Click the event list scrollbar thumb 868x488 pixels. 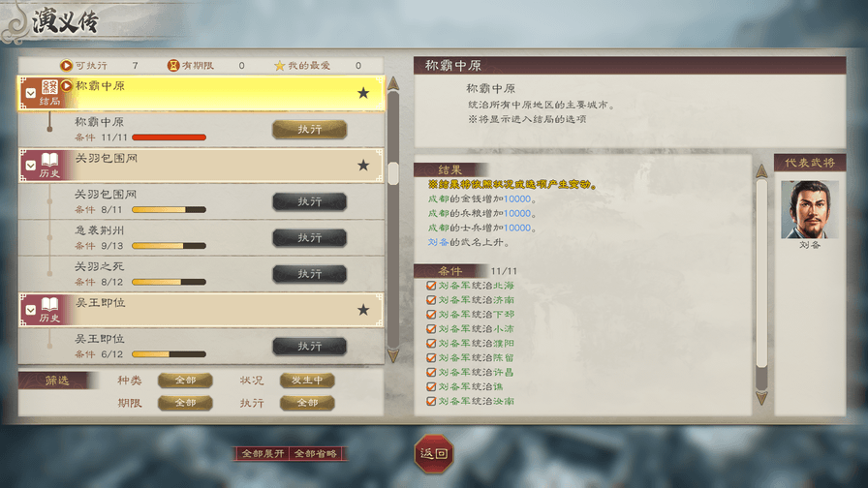pos(393,173)
